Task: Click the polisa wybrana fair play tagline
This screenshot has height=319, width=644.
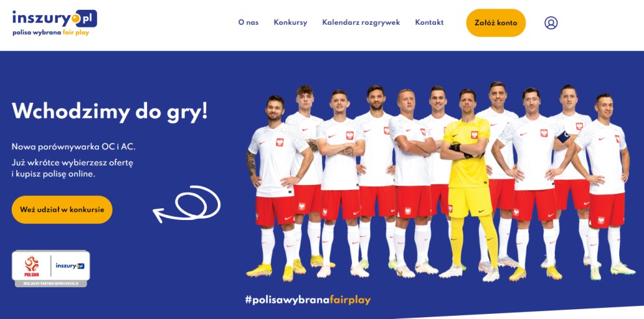Action: click(51, 33)
